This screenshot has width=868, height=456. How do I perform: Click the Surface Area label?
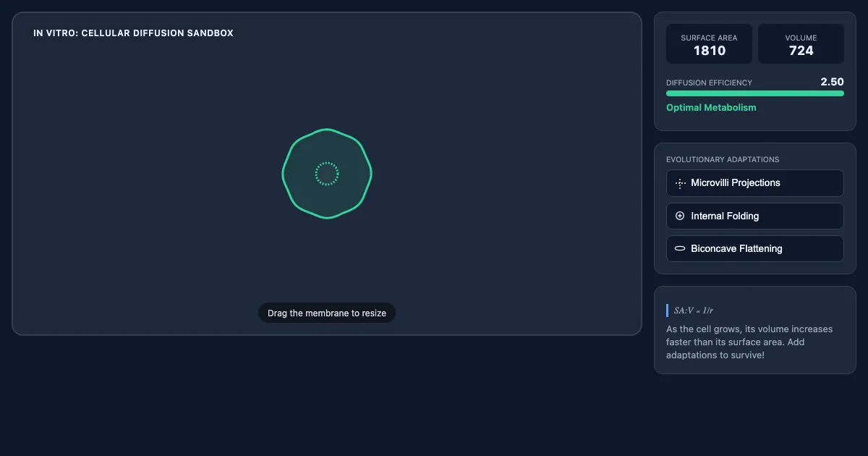coord(710,38)
